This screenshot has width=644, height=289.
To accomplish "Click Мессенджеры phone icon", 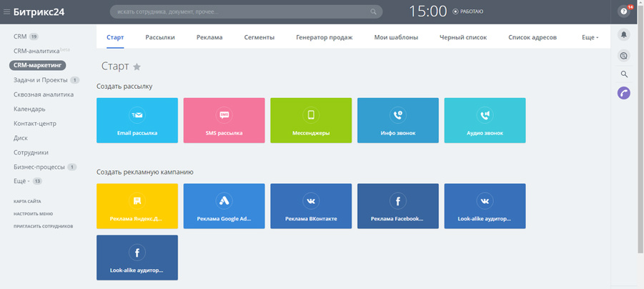I will (311, 115).
